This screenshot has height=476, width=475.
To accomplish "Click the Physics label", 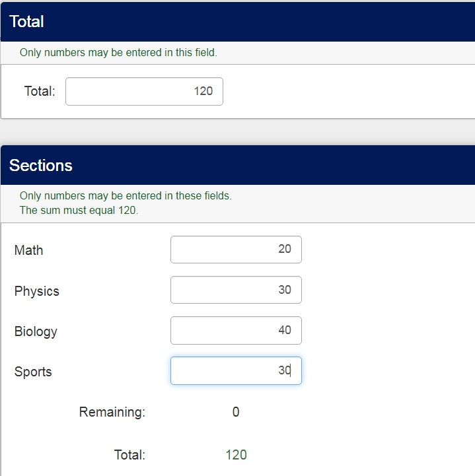I will pyautogui.click(x=36, y=291).
